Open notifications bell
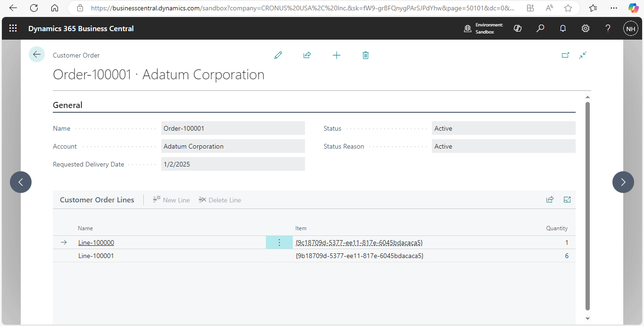644x326 pixels. point(562,28)
